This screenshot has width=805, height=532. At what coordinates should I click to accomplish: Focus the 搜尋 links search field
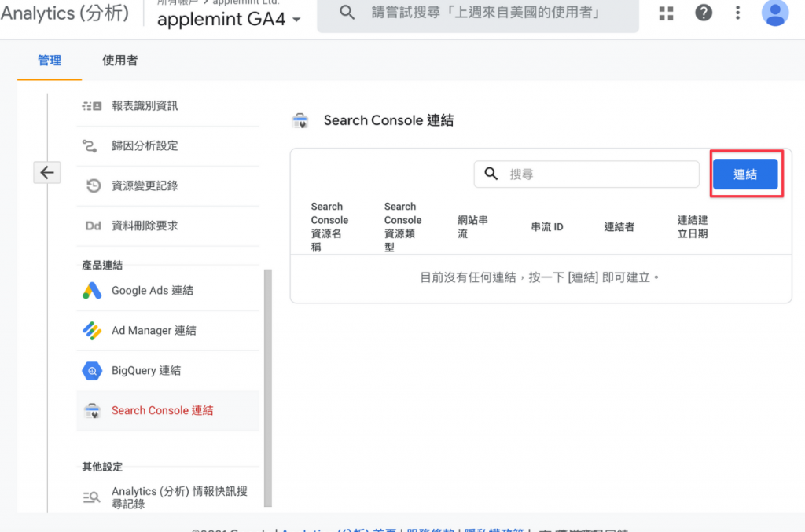click(x=586, y=174)
